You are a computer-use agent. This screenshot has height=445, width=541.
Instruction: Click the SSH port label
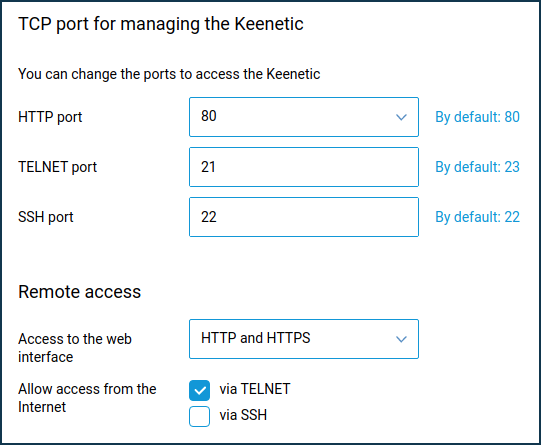[46, 217]
